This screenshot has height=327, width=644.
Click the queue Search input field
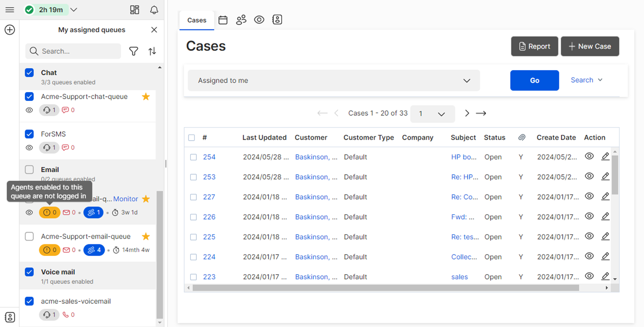(x=73, y=51)
